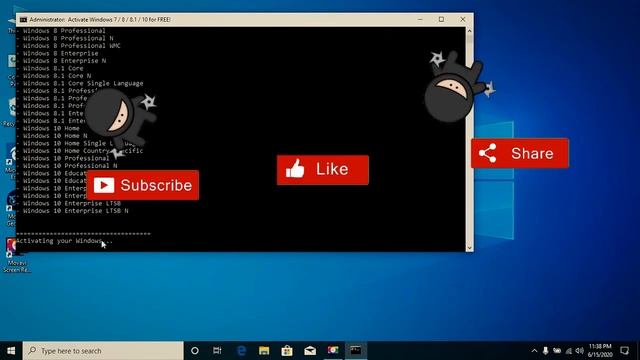This screenshot has height=360, width=640.
Task: Click the red Like button
Action: (x=323, y=170)
